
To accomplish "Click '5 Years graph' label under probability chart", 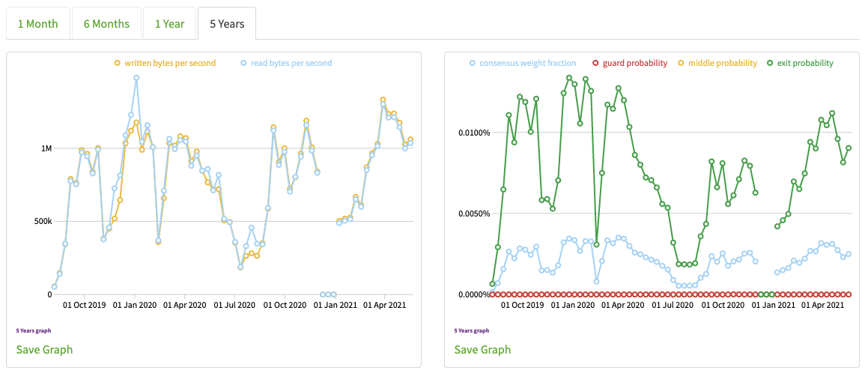I will [x=472, y=330].
